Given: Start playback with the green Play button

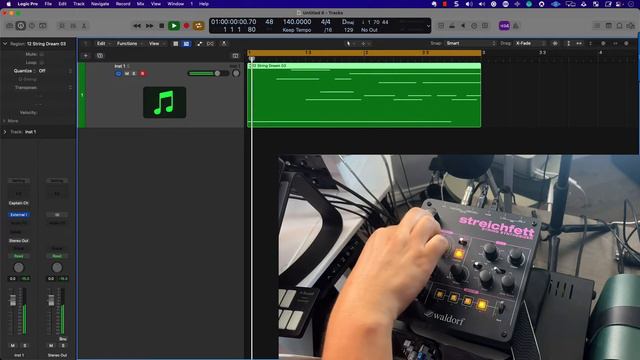Looking at the screenshot, I should click(x=174, y=26).
